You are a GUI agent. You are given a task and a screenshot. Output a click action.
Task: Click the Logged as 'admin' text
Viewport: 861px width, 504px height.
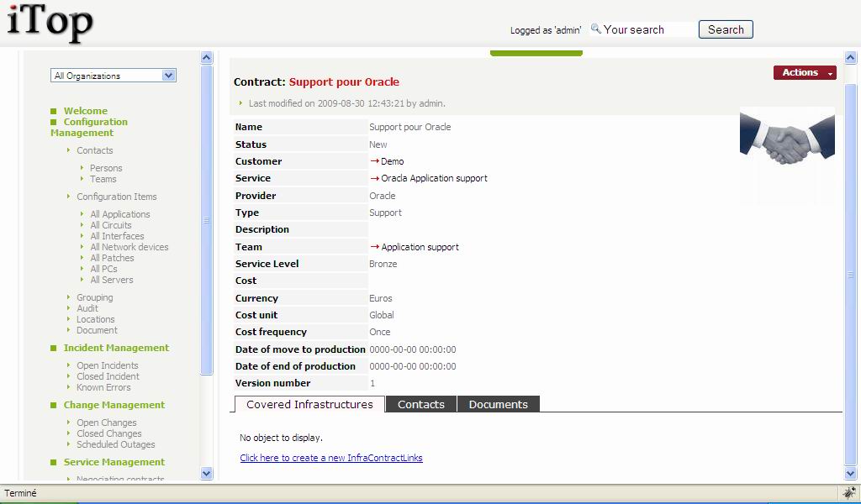[546, 30]
